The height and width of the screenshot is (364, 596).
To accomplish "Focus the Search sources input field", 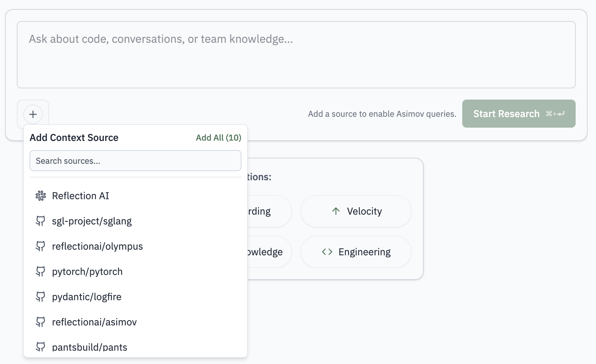I will [x=135, y=161].
